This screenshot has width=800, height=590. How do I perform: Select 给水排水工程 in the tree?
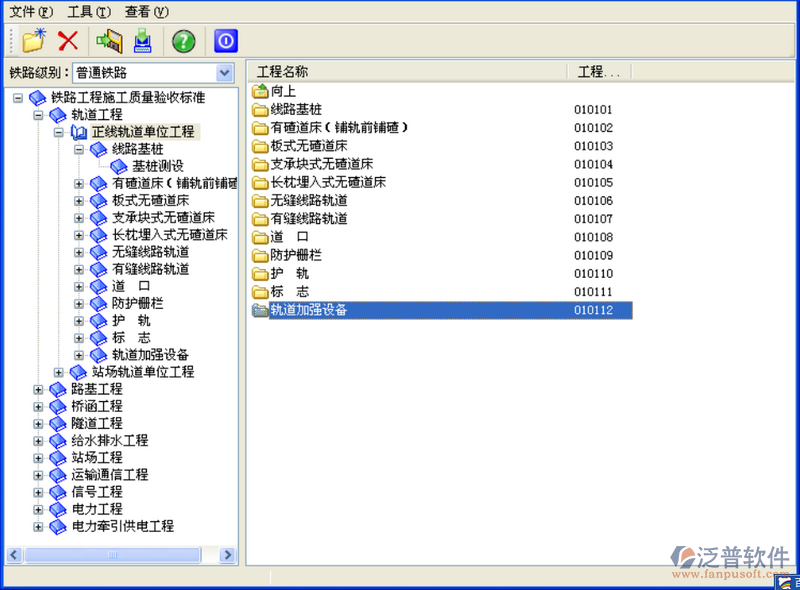click(110, 440)
